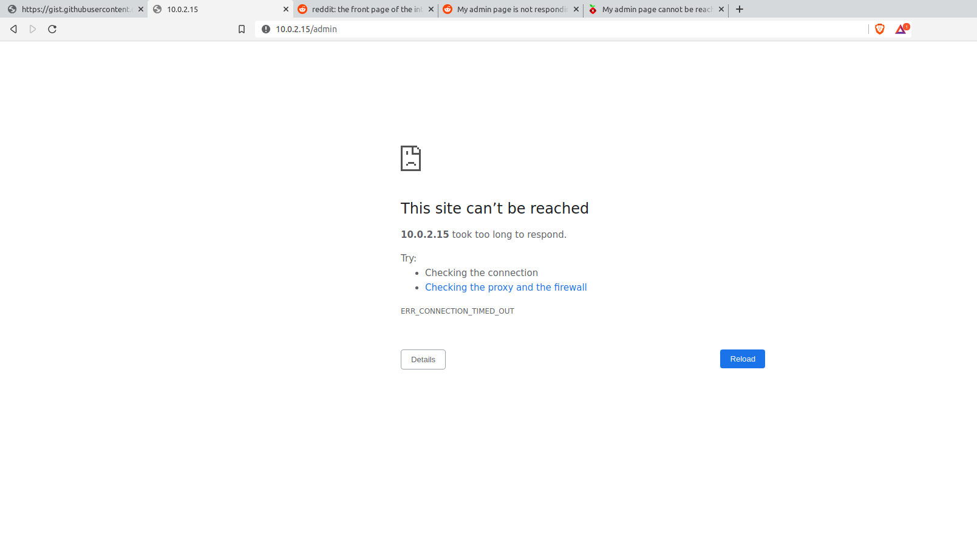The image size is (977, 560).
Task: Go back using the back arrow
Action: [13, 29]
